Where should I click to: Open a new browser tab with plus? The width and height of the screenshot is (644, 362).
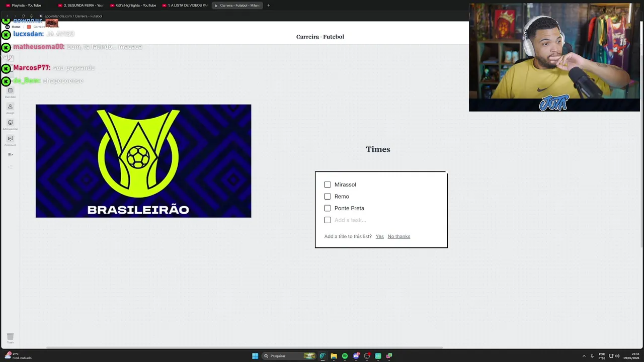pos(269,6)
